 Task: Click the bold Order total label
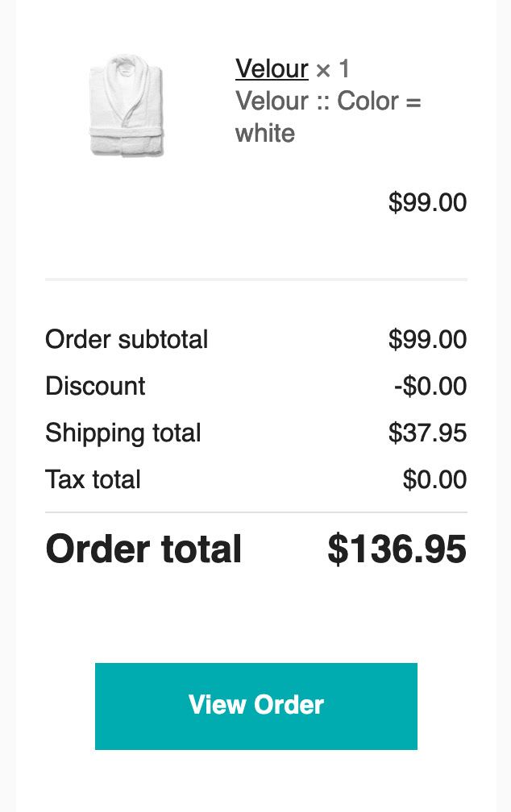pyautogui.click(x=143, y=549)
